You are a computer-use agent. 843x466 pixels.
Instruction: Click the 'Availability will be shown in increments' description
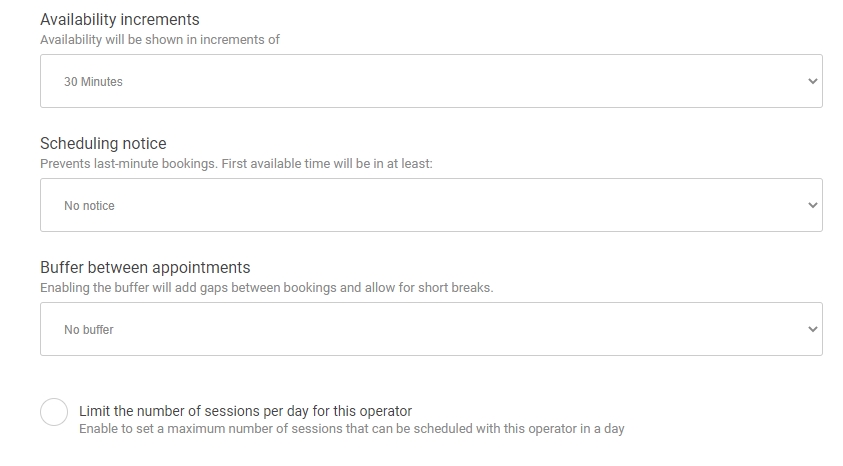pyautogui.click(x=160, y=40)
